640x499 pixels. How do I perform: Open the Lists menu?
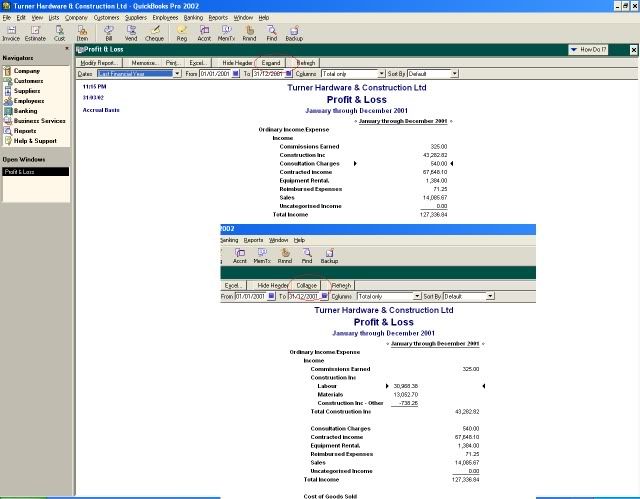54,18
